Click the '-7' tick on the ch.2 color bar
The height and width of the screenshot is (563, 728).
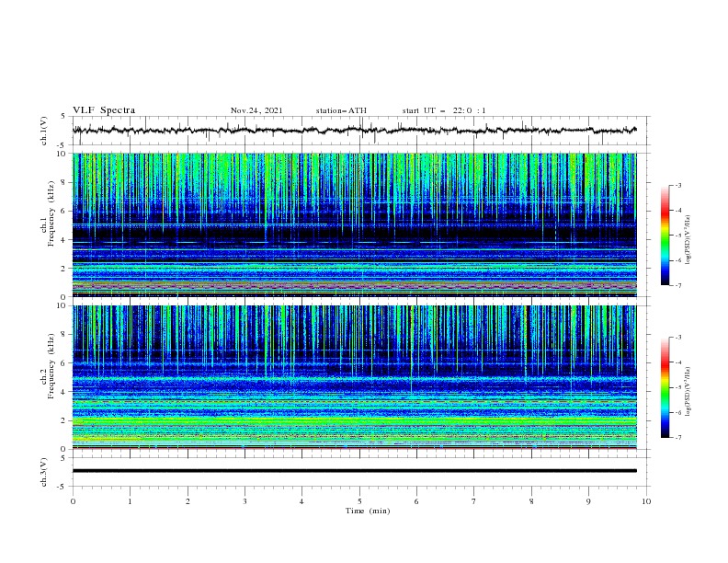click(678, 438)
